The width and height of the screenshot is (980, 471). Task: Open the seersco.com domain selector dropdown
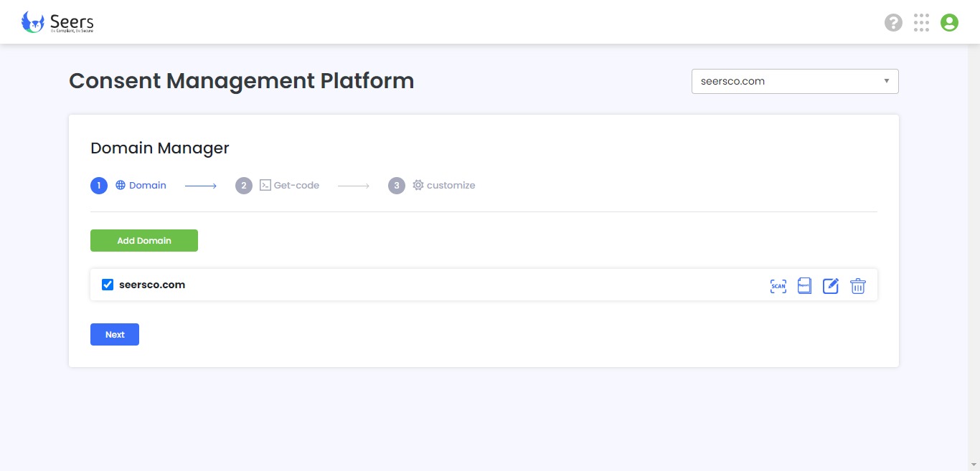click(795, 81)
